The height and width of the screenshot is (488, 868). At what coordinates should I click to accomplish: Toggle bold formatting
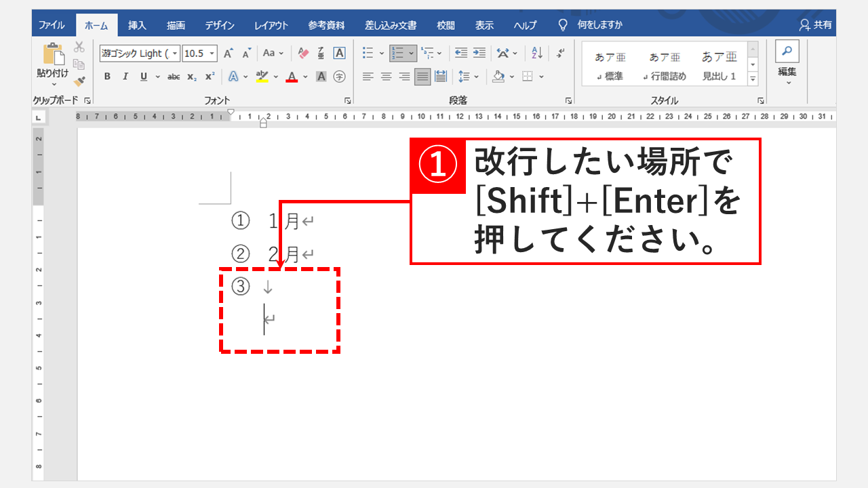click(107, 77)
